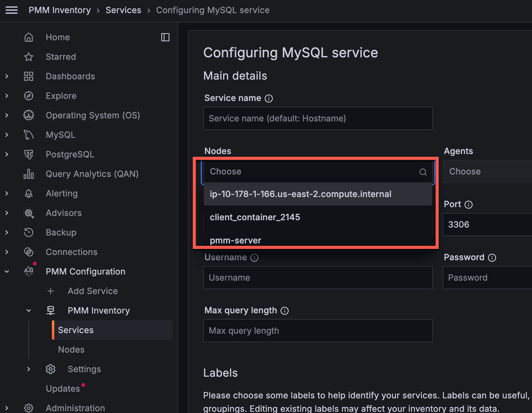The height and width of the screenshot is (413, 532).
Task: Open the hamburger menu icon
Action: [12, 10]
